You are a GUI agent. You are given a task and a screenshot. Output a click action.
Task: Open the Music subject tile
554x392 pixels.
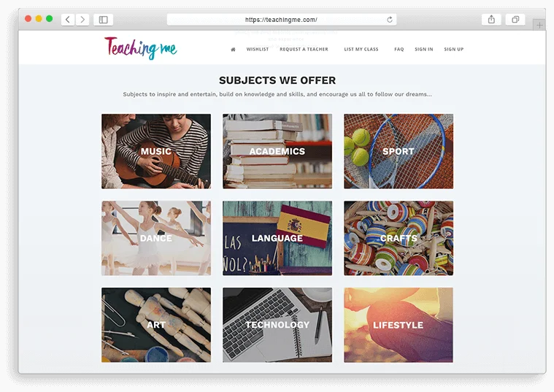156,151
